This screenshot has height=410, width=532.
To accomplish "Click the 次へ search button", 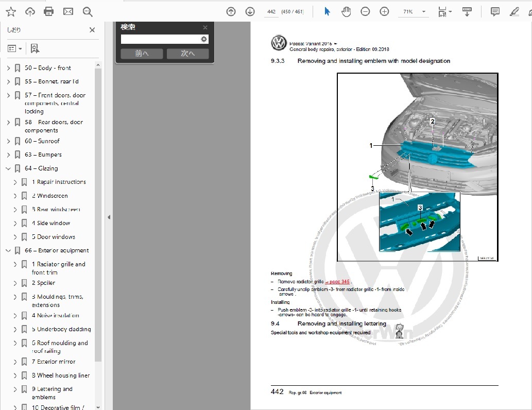I will tap(187, 54).
